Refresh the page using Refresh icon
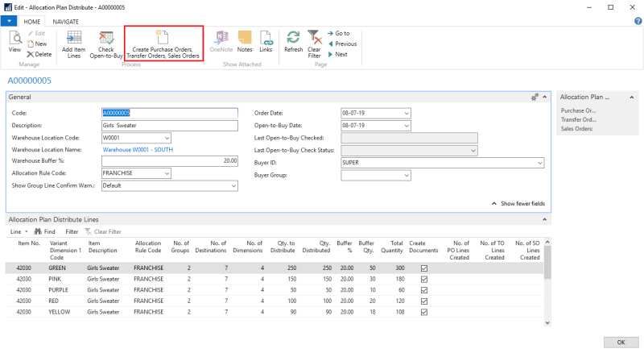644x353 pixels. [x=293, y=41]
